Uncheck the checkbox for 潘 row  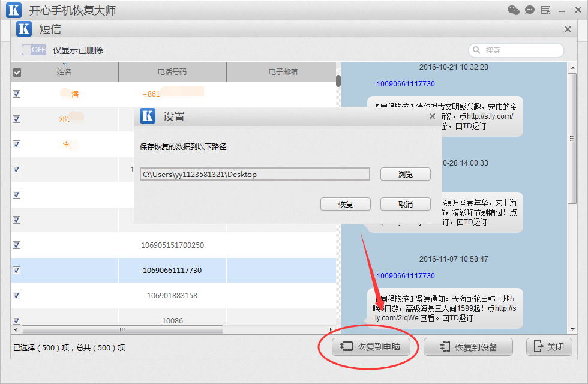[17, 94]
